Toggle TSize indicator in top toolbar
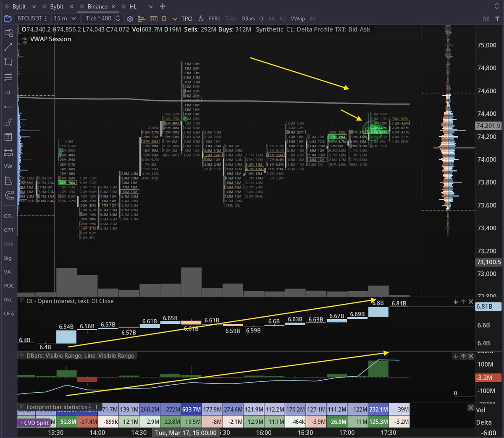The width and height of the screenshot is (504, 438). [231, 18]
